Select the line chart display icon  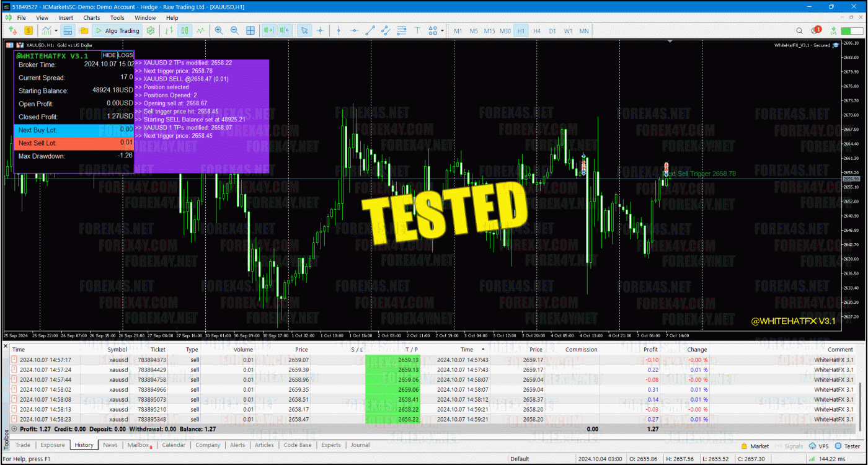pyautogui.click(x=201, y=30)
